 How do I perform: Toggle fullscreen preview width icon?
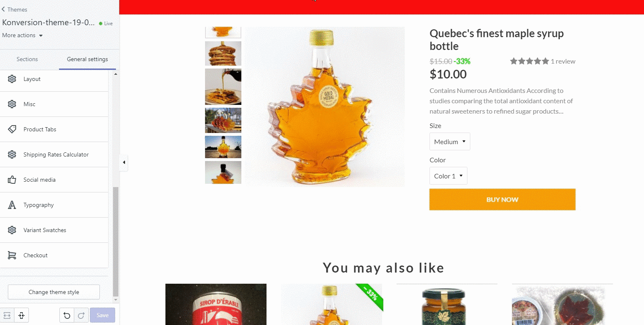point(7,316)
